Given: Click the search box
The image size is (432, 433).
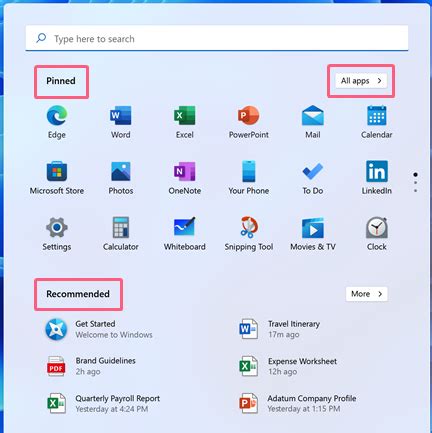Looking at the screenshot, I should point(217,38).
